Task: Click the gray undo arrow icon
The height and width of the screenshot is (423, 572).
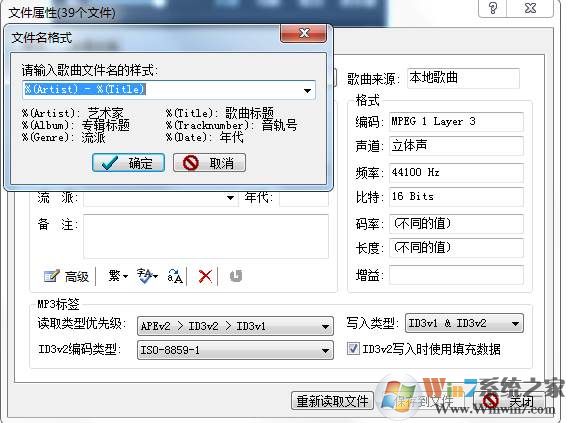Action: click(236, 276)
